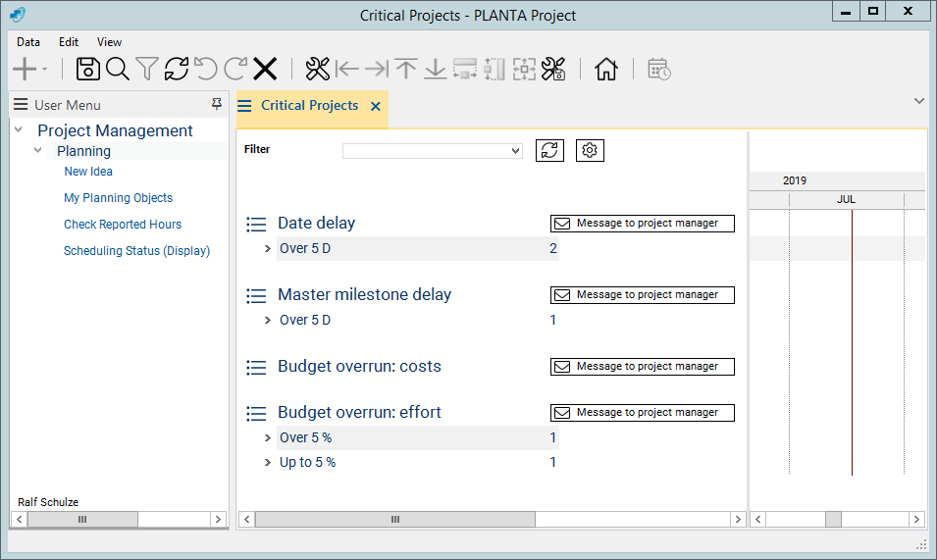The height and width of the screenshot is (560, 937).
Task: Open the dropdown arrow next to the plus icon
Action: 45,70
